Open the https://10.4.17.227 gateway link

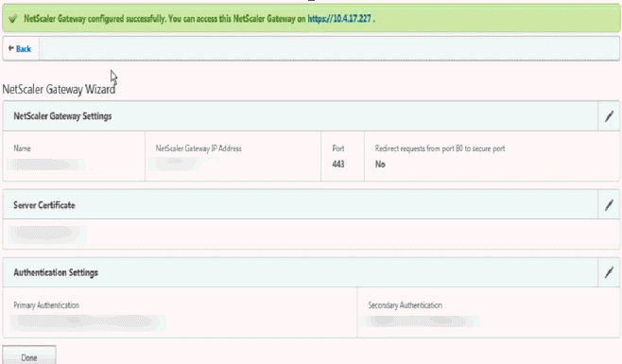339,19
